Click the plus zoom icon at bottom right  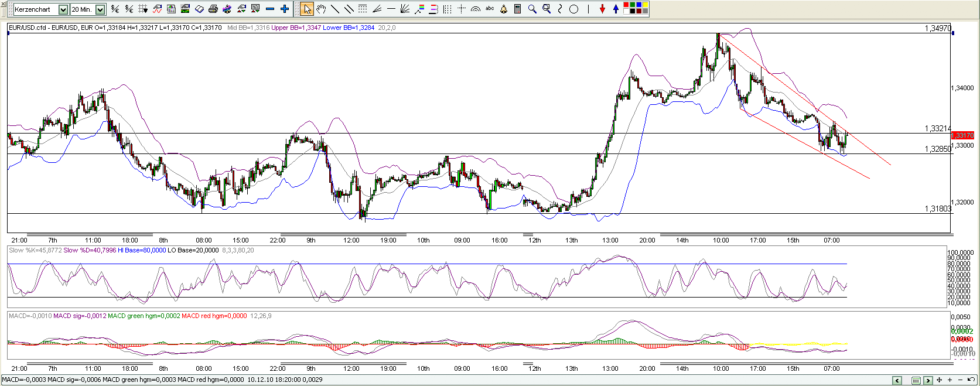pyautogui.click(x=950, y=380)
